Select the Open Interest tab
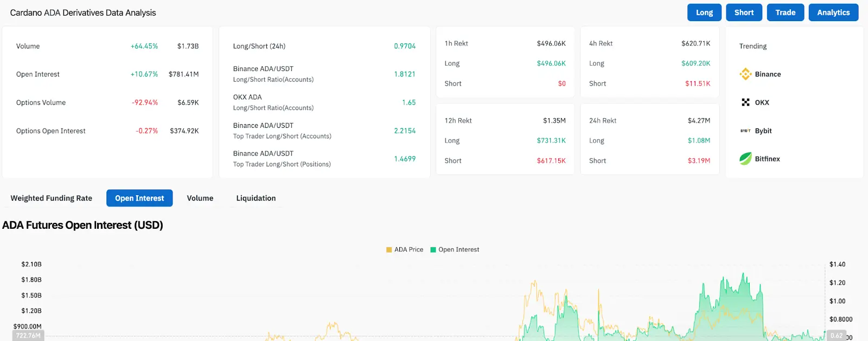 (139, 198)
